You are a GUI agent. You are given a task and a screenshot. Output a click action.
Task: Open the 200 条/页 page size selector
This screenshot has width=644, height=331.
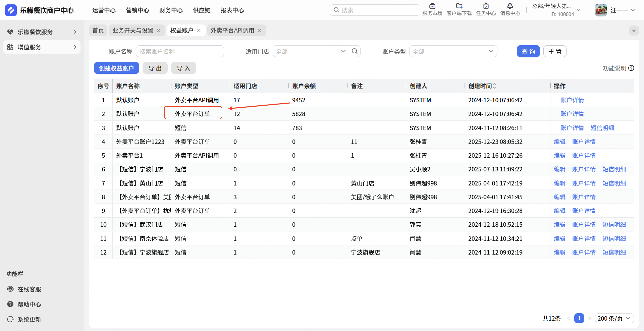tap(614, 318)
